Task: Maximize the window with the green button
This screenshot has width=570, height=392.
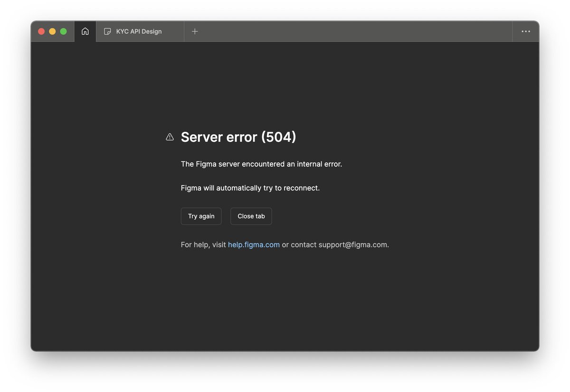Action: pos(63,31)
